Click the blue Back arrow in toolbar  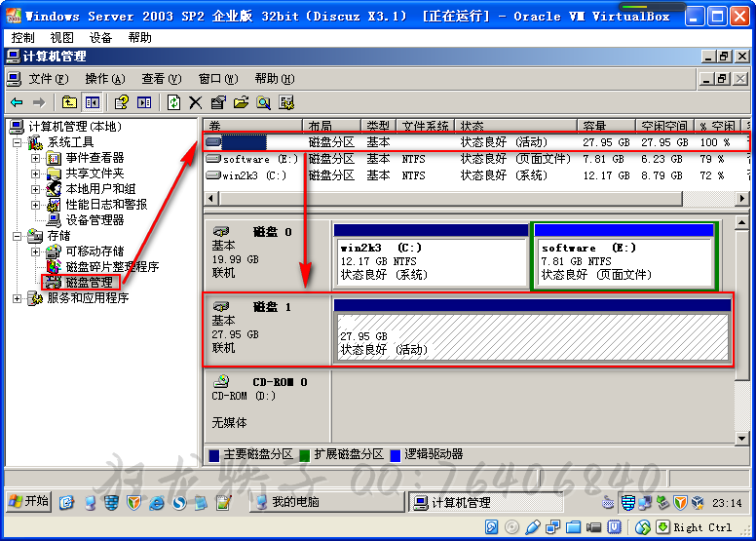click(x=17, y=102)
